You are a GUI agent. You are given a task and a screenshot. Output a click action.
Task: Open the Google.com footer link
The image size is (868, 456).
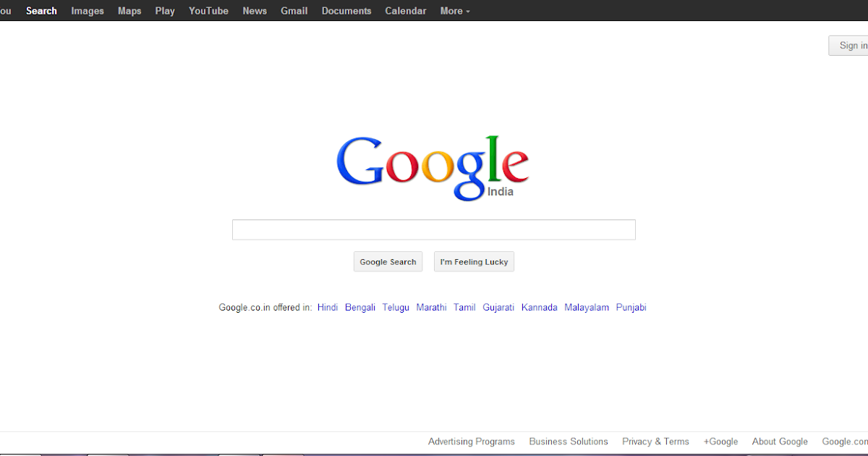(x=845, y=442)
